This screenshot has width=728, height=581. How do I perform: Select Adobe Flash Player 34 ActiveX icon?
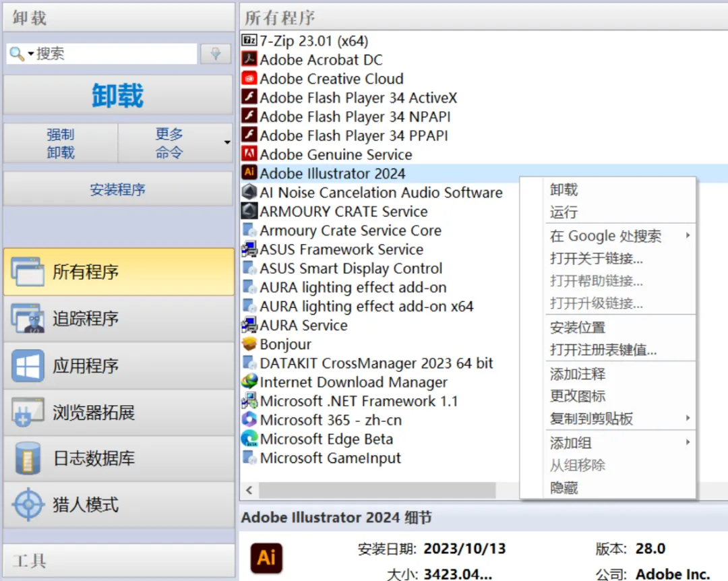(249, 97)
